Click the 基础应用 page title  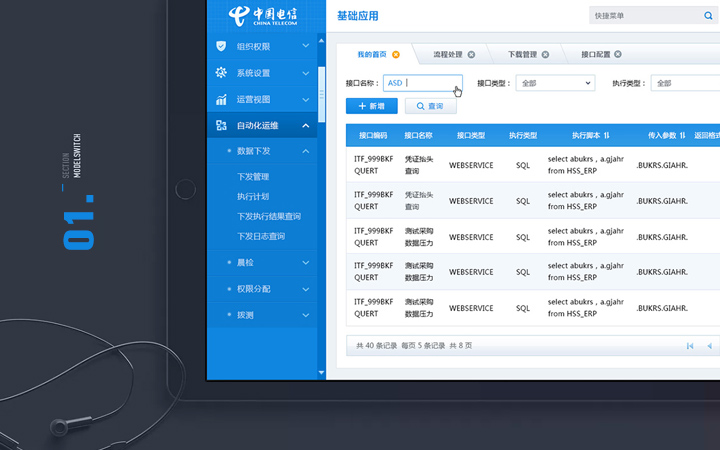pos(358,16)
